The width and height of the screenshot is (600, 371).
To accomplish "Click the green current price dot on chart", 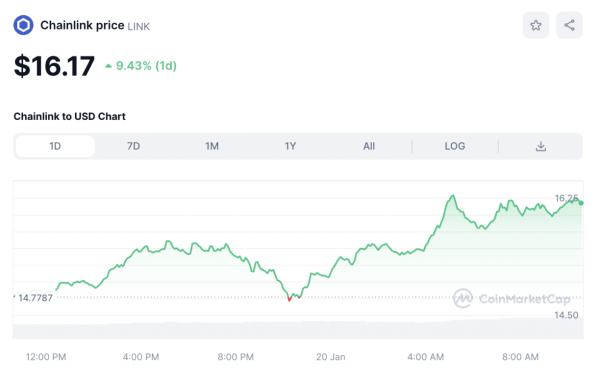I will tap(581, 203).
